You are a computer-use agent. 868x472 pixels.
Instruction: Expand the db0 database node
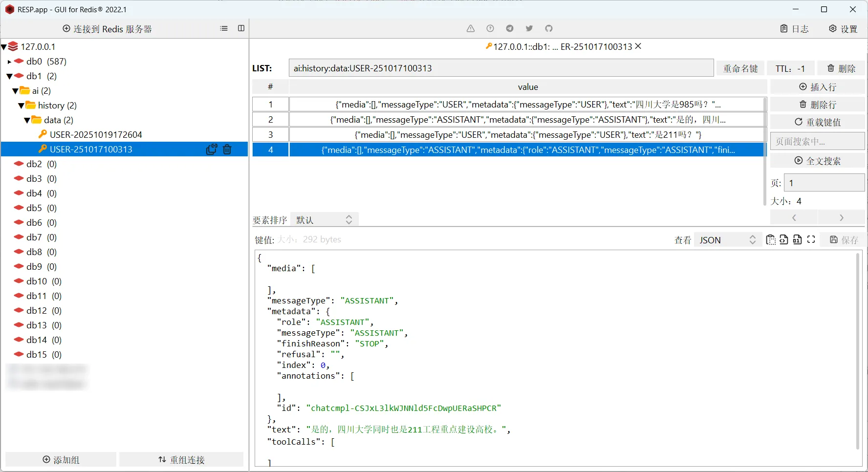[9, 62]
